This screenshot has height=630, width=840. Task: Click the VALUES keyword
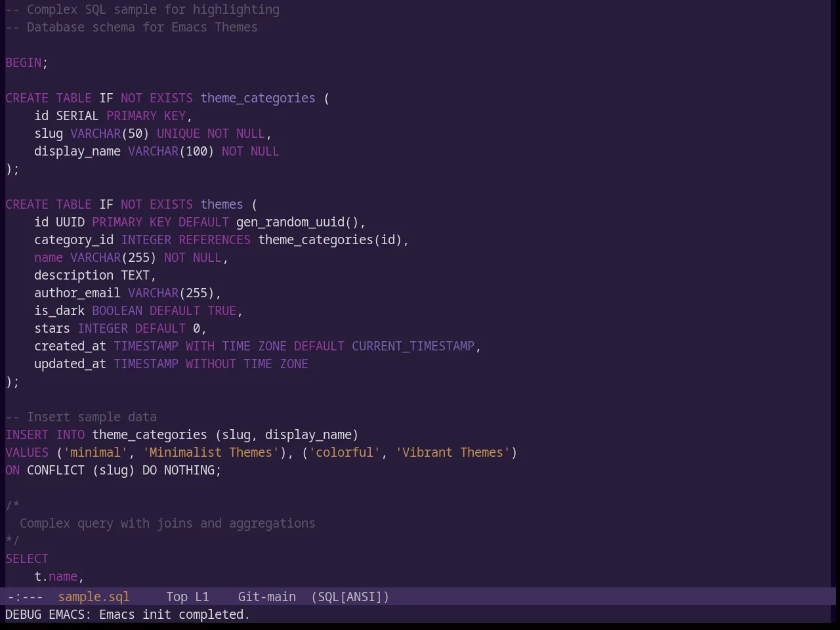27,452
